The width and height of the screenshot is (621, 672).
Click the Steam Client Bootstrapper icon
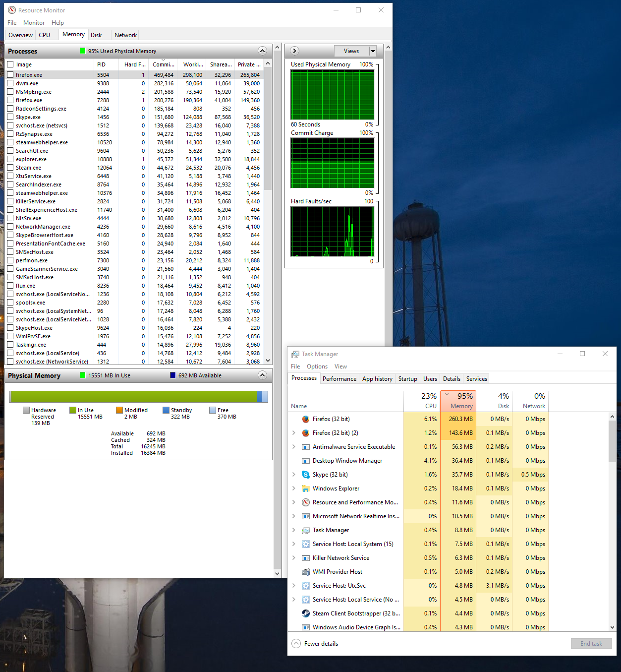point(306,613)
